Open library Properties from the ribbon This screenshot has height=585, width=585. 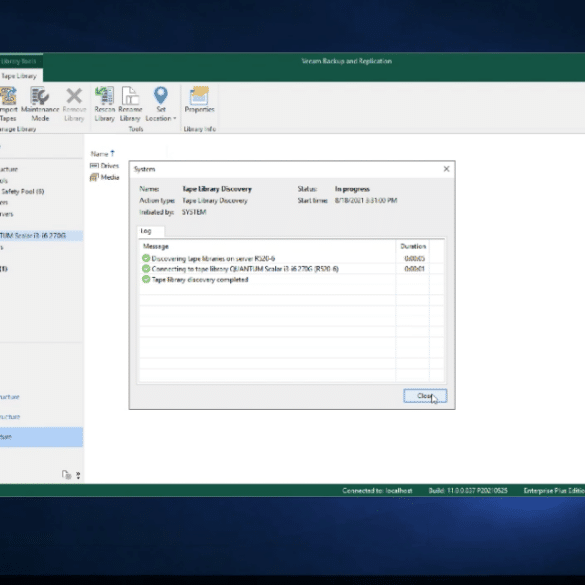tap(199, 100)
